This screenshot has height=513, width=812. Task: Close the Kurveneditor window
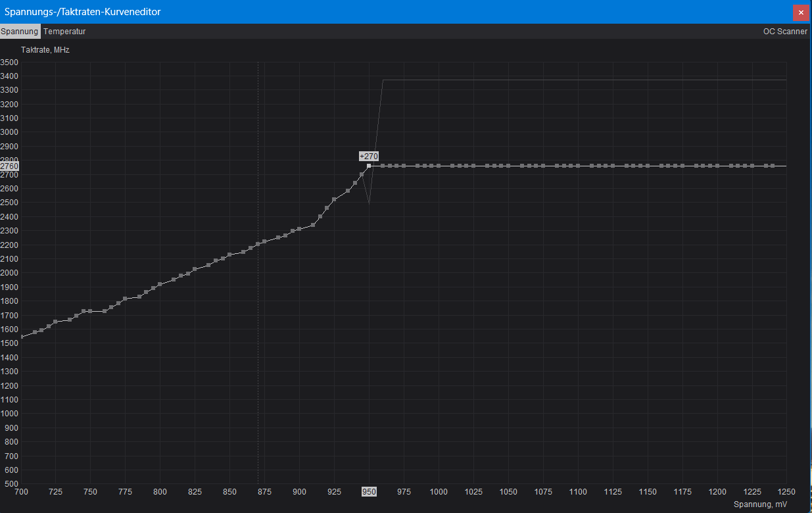[x=801, y=12]
